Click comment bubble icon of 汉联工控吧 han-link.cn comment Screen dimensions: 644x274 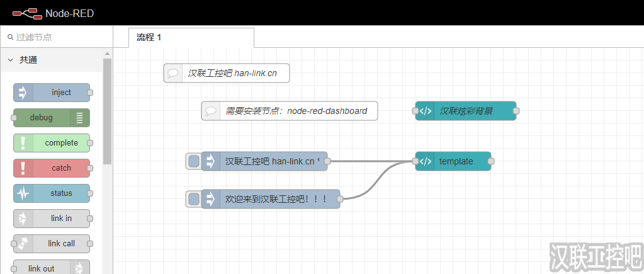pyautogui.click(x=173, y=73)
